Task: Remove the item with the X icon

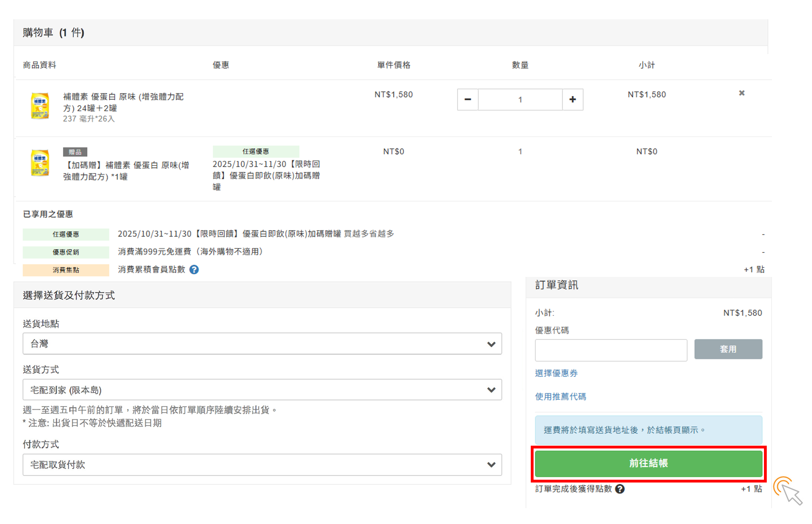Action: pos(742,93)
